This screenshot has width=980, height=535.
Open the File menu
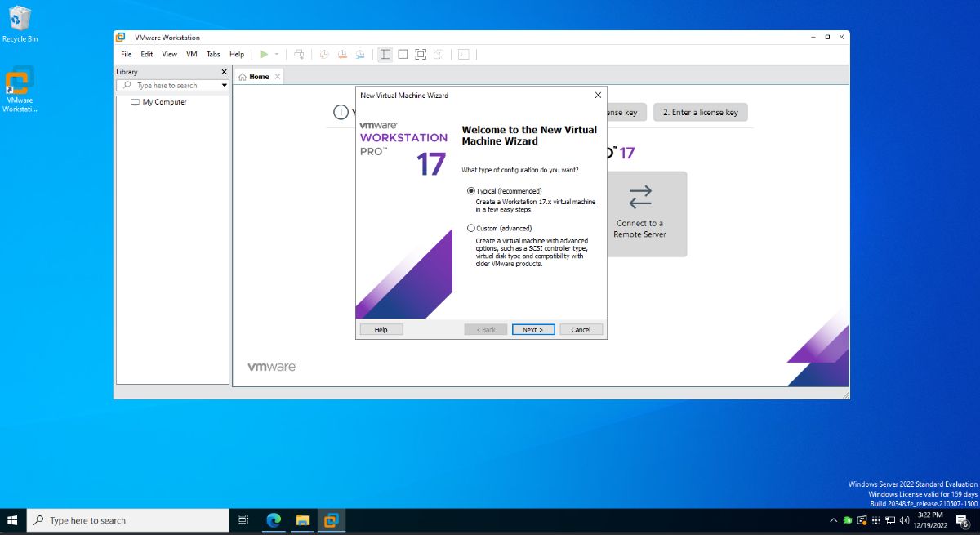point(127,54)
